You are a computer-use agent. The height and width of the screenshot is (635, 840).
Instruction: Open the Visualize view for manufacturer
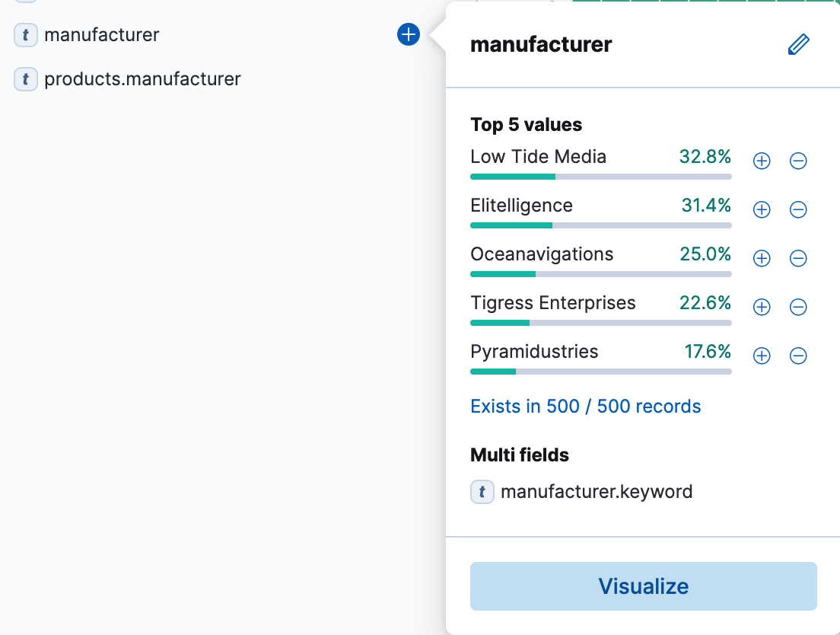[x=643, y=586]
